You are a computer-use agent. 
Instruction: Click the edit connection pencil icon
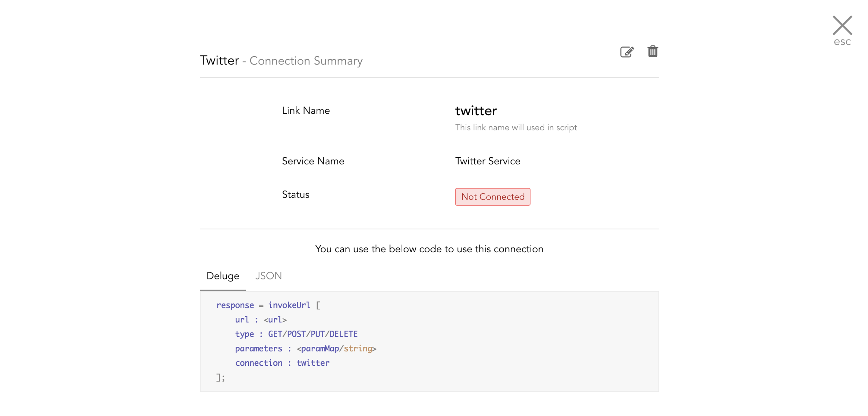pos(627,52)
